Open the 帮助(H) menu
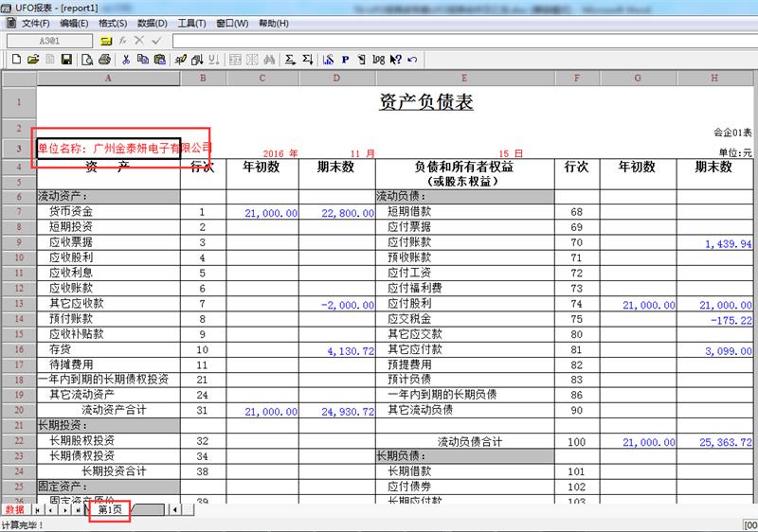 [274, 23]
